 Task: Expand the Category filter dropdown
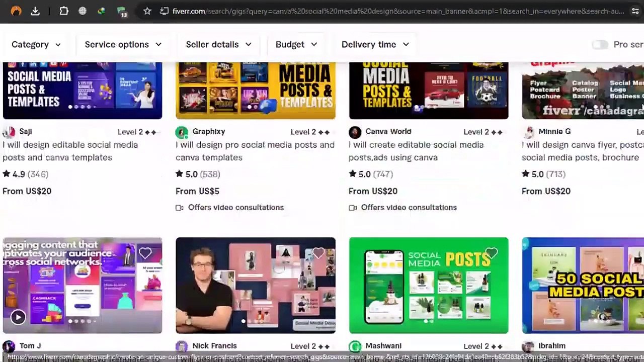coord(36,45)
